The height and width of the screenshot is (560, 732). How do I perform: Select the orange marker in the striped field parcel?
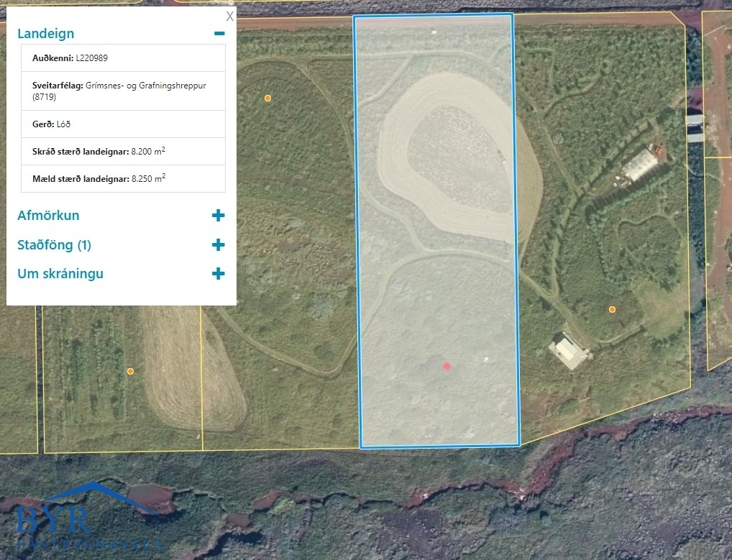pos(130,372)
